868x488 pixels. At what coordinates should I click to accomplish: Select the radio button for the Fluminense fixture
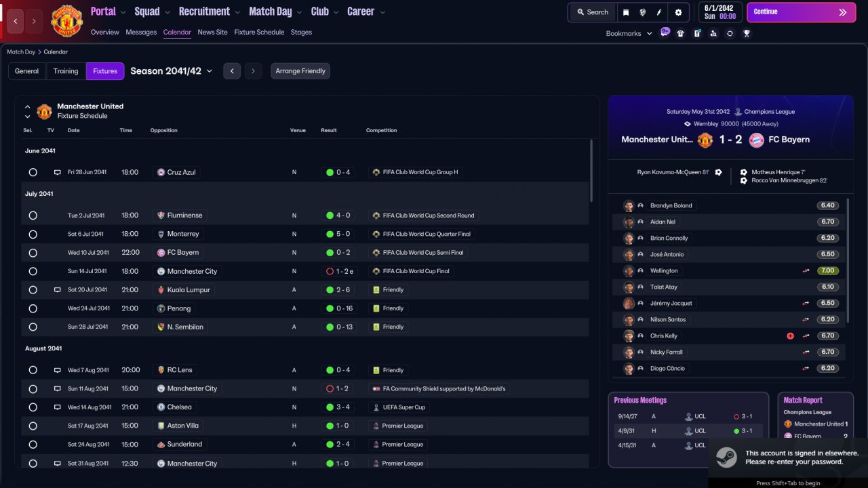(33, 216)
